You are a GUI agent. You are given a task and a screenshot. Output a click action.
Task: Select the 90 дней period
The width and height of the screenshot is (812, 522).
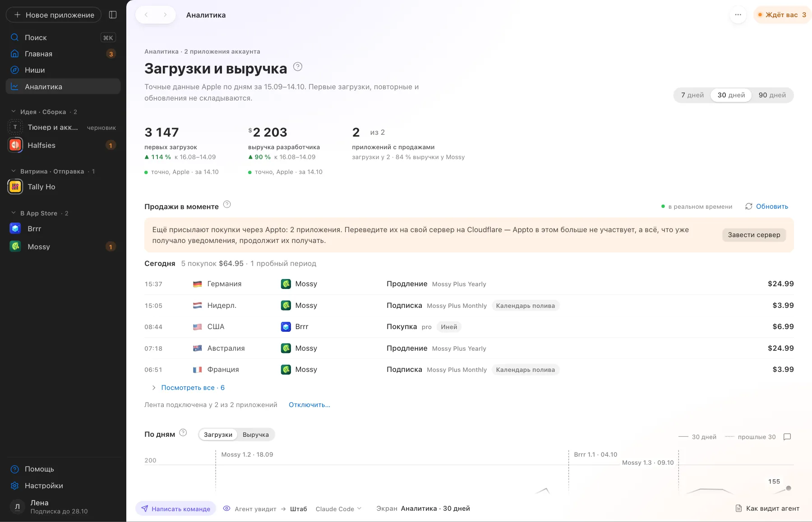(772, 95)
